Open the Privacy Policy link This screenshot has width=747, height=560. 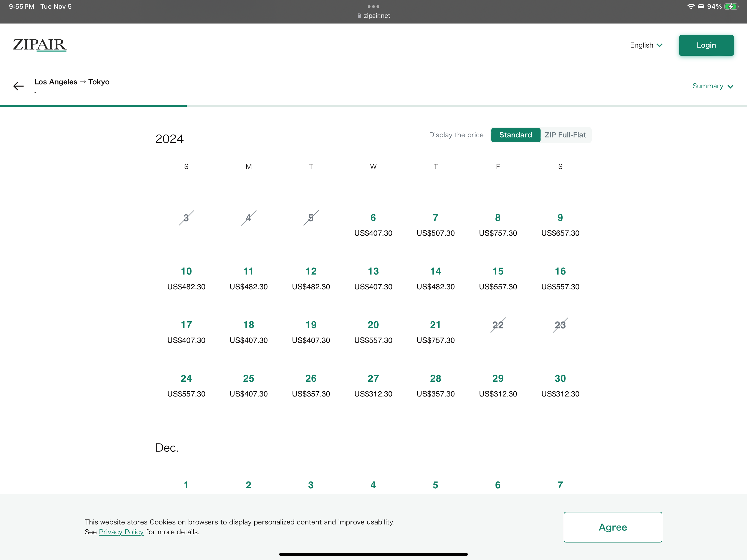click(x=121, y=532)
